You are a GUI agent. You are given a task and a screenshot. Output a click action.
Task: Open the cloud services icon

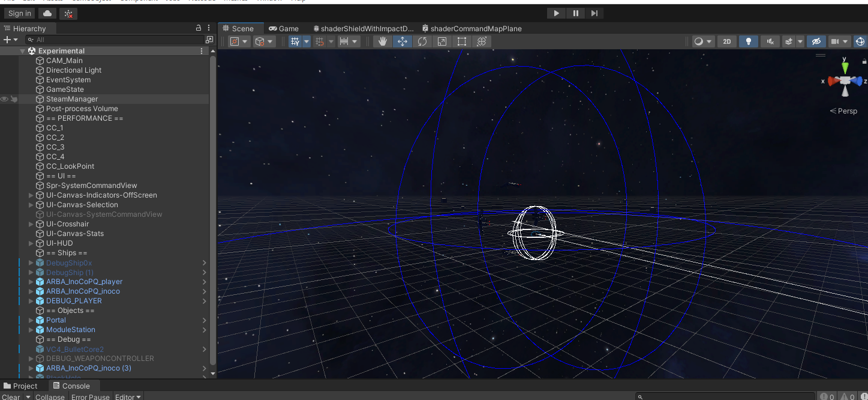click(x=48, y=13)
